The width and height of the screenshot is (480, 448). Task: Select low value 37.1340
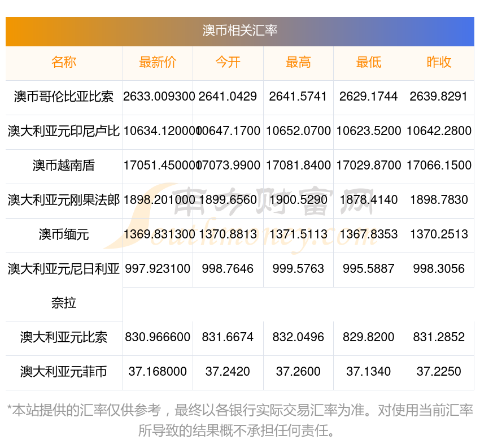pos(369,371)
